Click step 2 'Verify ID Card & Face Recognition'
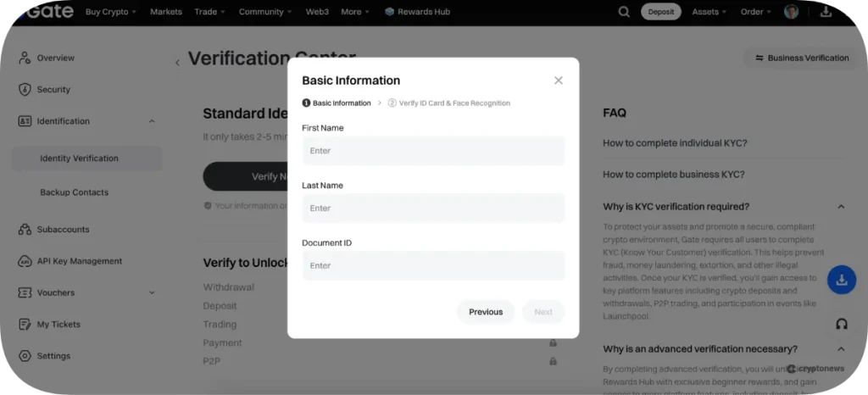Image resolution: width=868 pixels, height=395 pixels. 449,103
